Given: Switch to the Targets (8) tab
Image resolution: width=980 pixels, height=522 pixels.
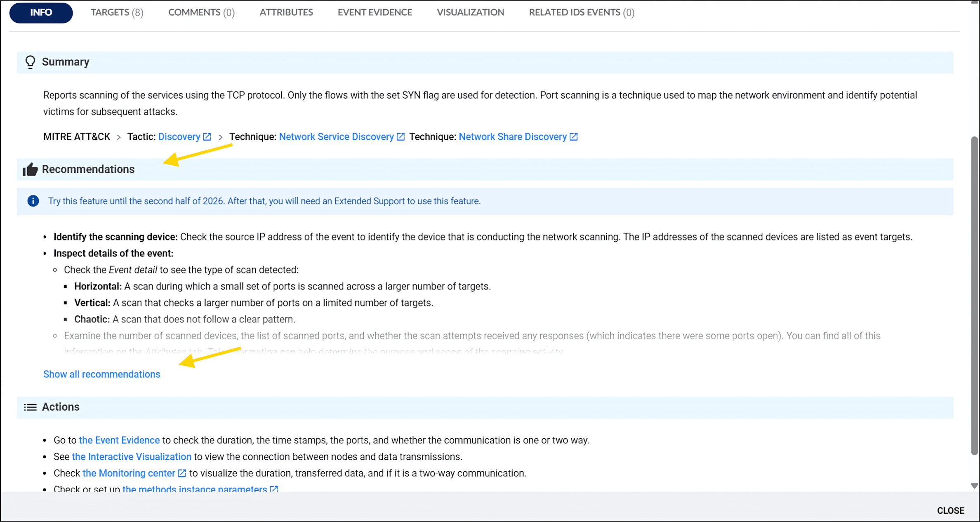Looking at the screenshot, I should tap(117, 12).
